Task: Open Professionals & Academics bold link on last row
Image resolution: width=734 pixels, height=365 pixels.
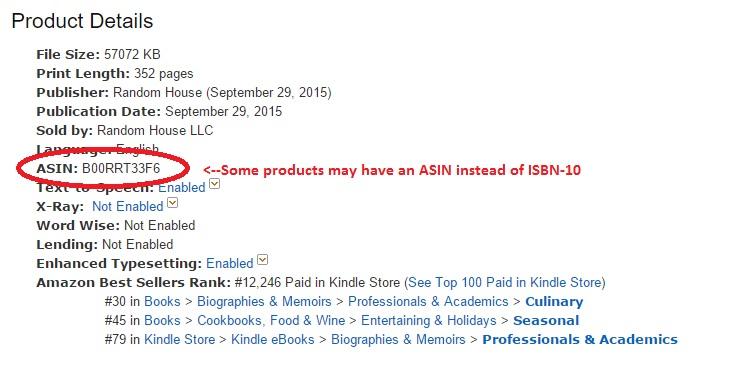Action: 580,340
